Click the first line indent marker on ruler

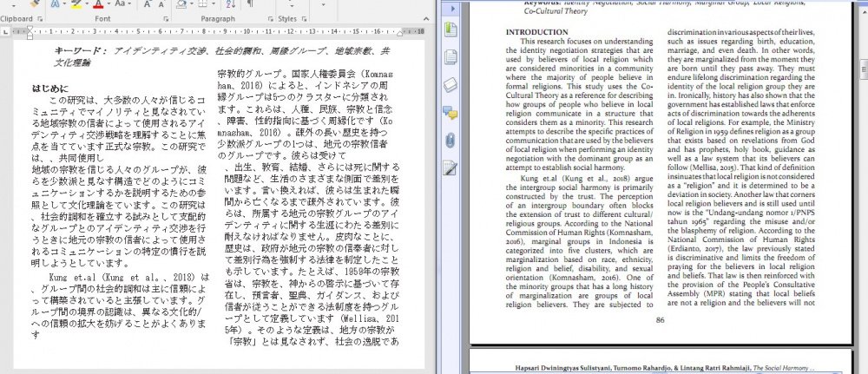point(30,29)
